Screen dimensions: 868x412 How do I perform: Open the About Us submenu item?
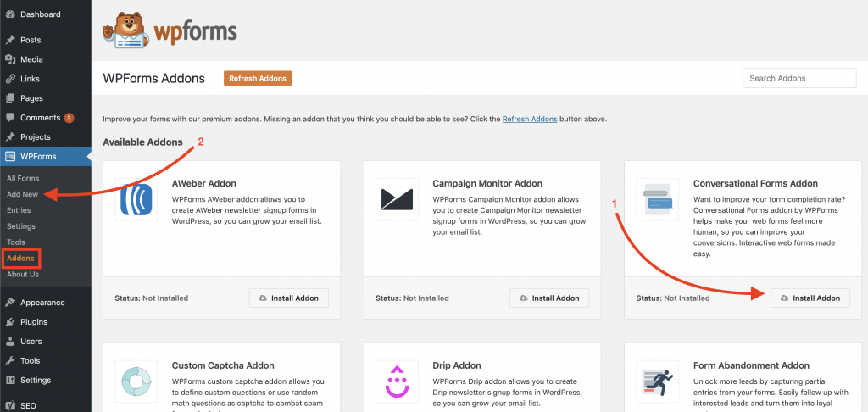(23, 274)
